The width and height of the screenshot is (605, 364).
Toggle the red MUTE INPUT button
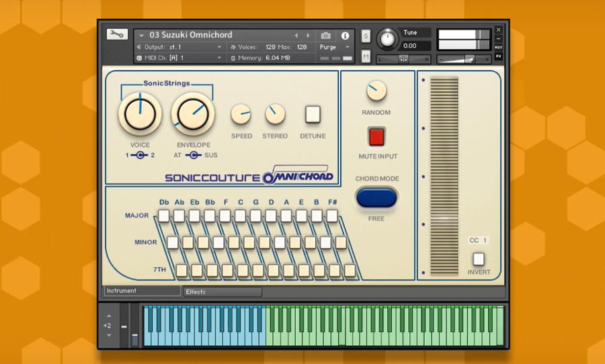(376, 137)
